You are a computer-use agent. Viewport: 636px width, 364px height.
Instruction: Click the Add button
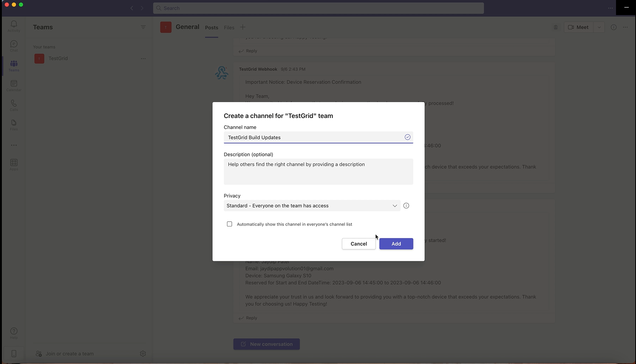tap(396, 244)
